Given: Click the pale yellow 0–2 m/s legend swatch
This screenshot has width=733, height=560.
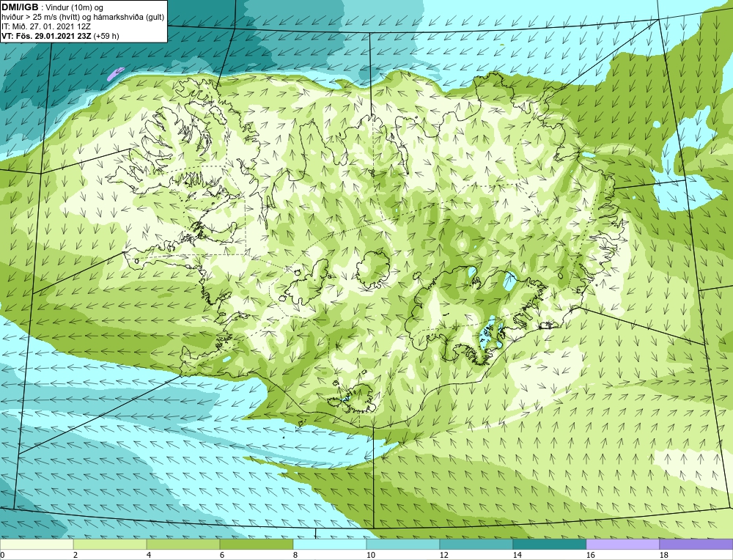Looking at the screenshot, I should [37, 545].
